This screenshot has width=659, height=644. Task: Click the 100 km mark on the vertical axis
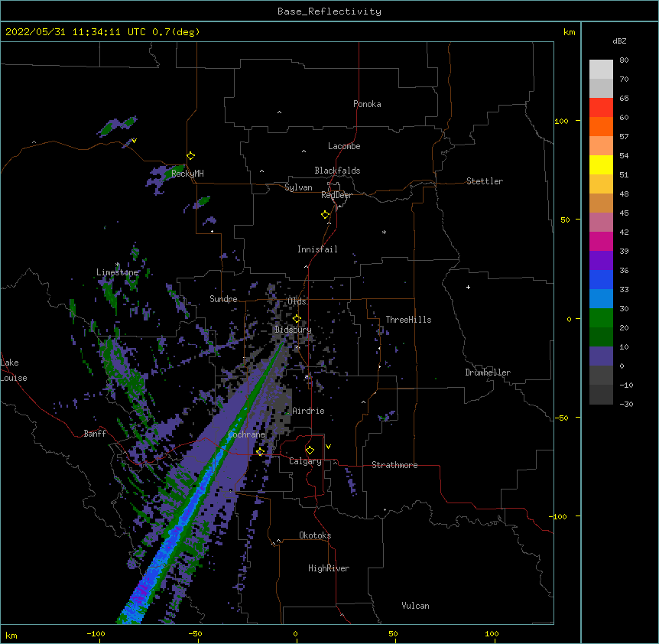point(561,121)
